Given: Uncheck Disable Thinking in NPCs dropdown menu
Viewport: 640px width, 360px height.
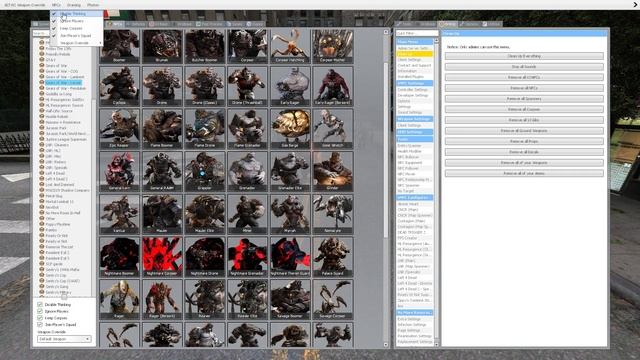Looking at the screenshot, I should [x=77, y=13].
